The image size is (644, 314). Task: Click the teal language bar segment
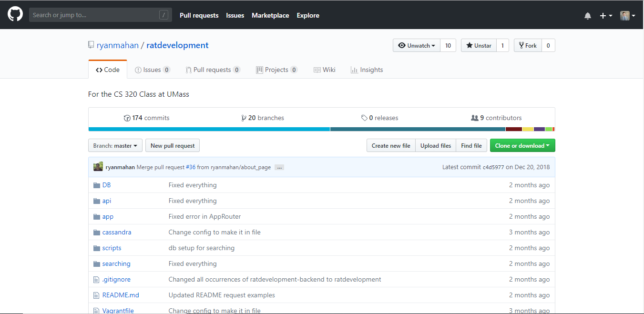[x=418, y=129]
